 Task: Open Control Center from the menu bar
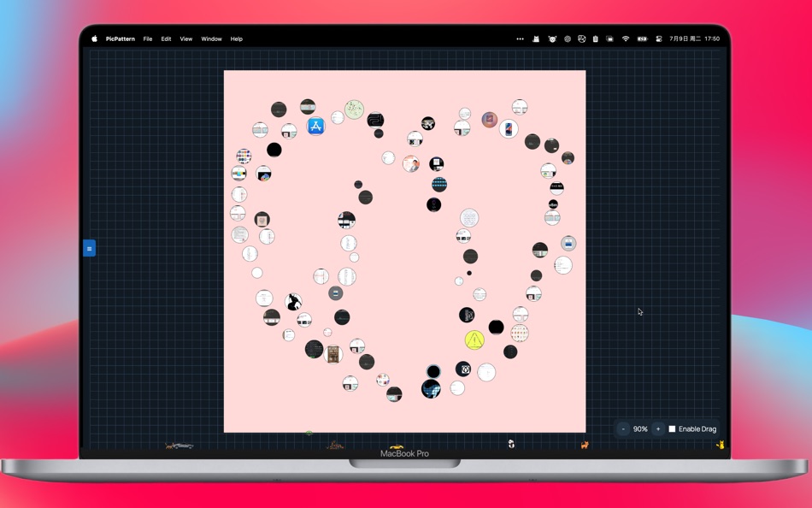tap(657, 38)
